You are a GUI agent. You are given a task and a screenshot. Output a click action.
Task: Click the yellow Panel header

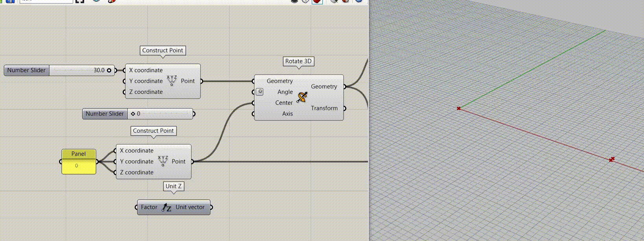pyautogui.click(x=79, y=154)
